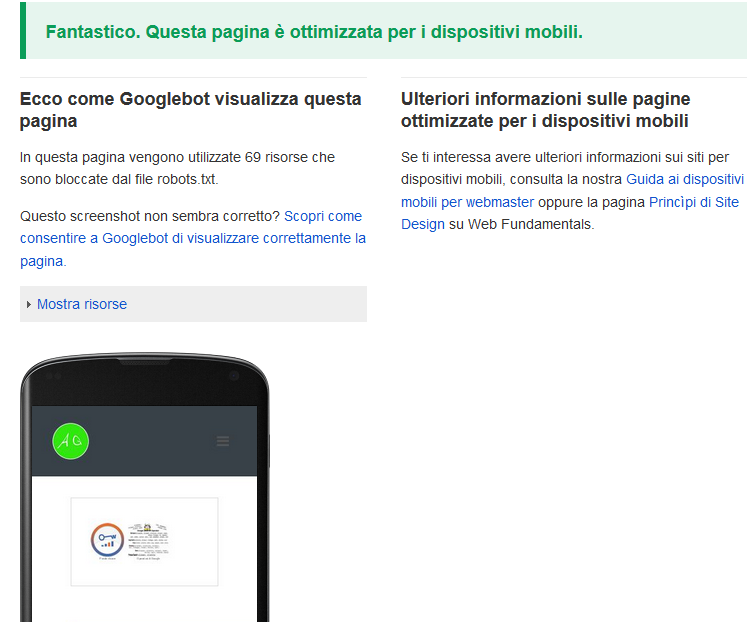Click the Web Fundamentals text

[x=531, y=224]
